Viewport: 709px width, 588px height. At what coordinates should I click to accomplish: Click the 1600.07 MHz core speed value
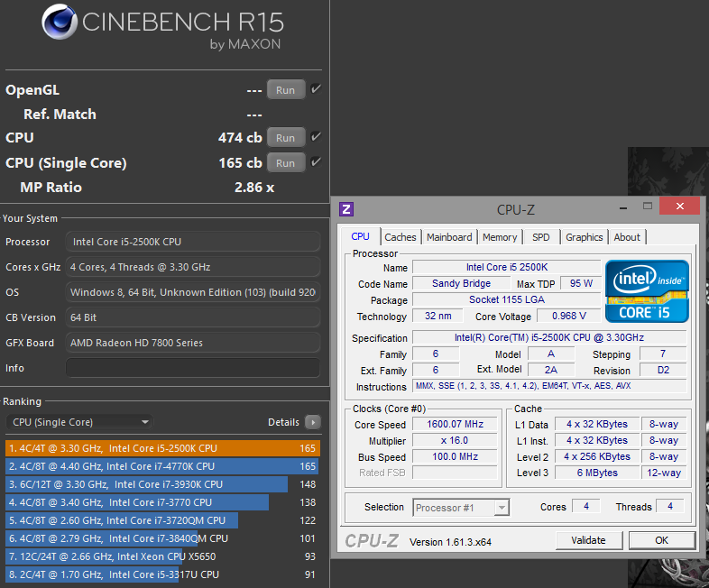[455, 425]
